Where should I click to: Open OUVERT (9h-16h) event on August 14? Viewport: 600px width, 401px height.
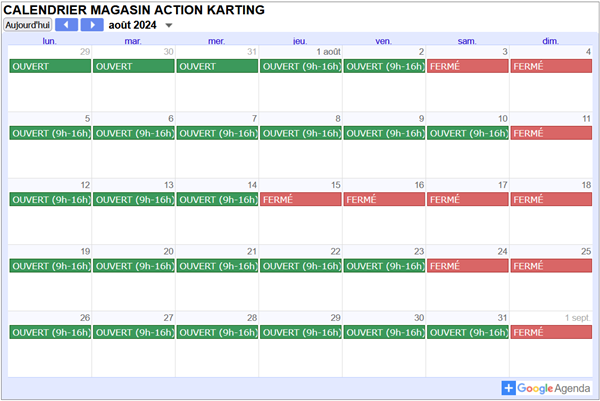pyautogui.click(x=217, y=199)
